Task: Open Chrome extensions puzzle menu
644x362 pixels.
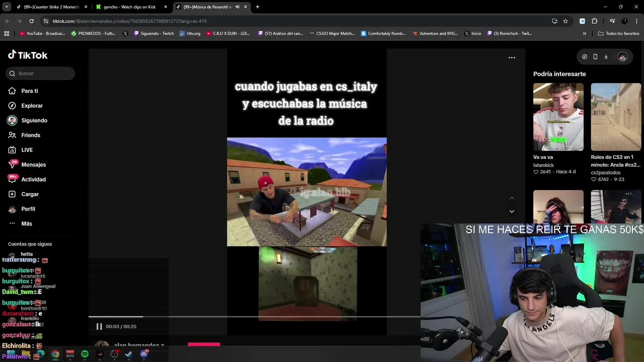Action: (594, 21)
